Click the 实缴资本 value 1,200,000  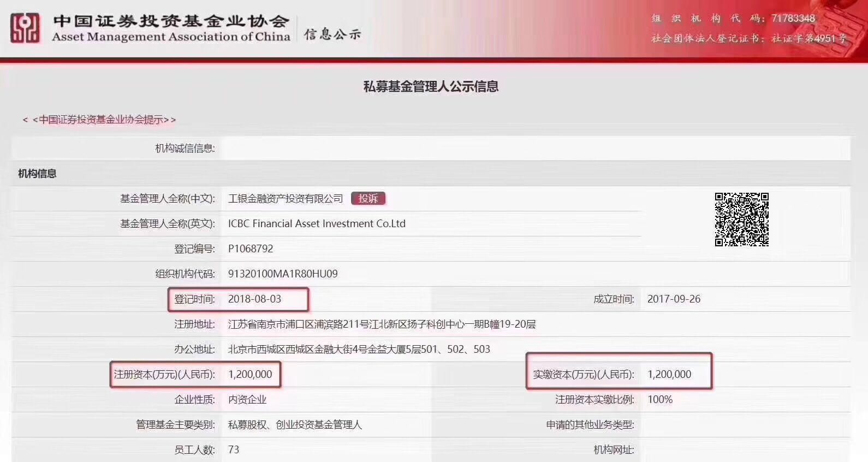(669, 374)
